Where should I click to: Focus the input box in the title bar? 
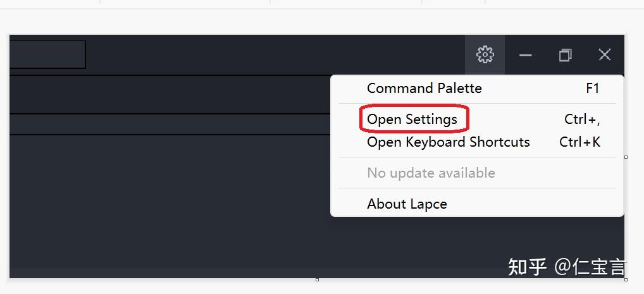[47, 54]
